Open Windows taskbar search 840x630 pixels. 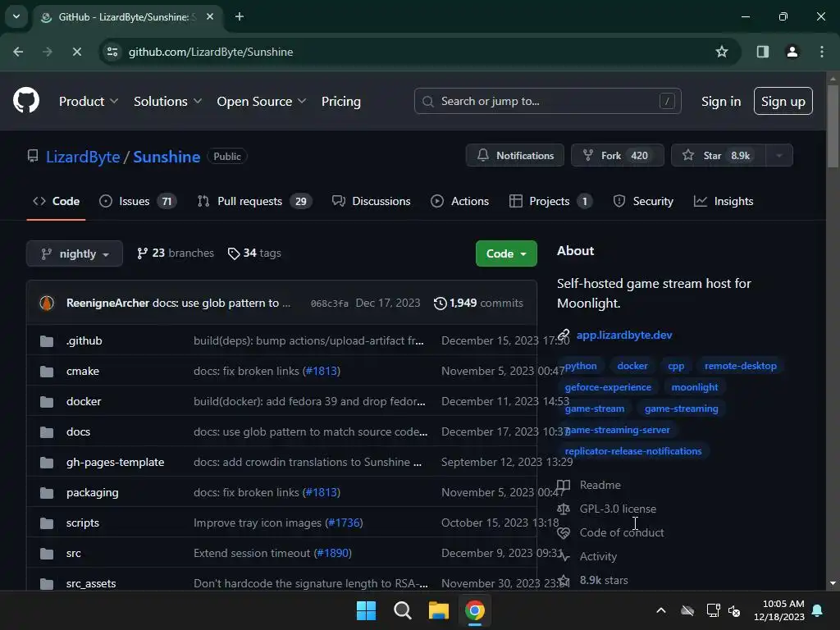click(x=402, y=610)
